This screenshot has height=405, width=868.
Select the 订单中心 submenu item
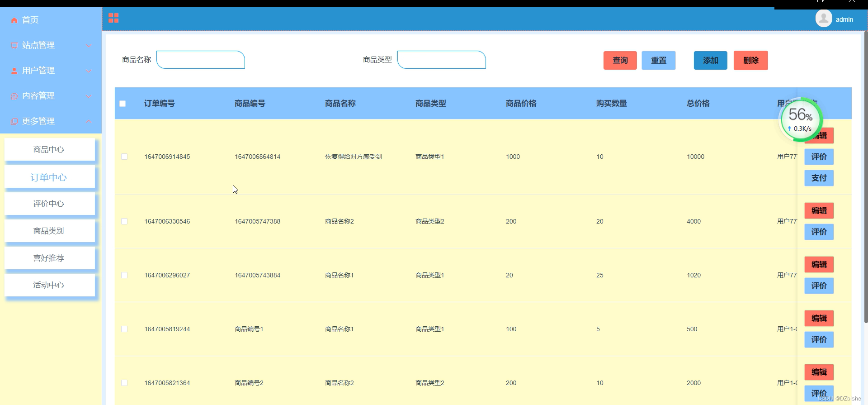(50, 177)
